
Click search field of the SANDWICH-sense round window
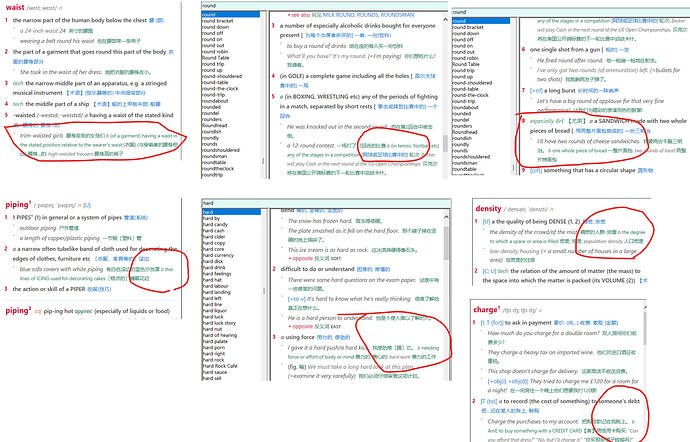click(x=570, y=12)
